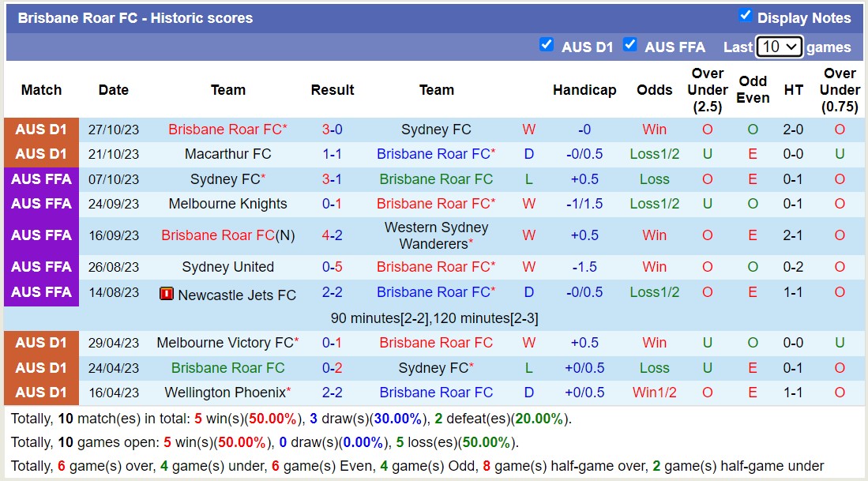Open Western Sydney Wanderers team page
The width and height of the screenshot is (868, 481).
coord(437,236)
